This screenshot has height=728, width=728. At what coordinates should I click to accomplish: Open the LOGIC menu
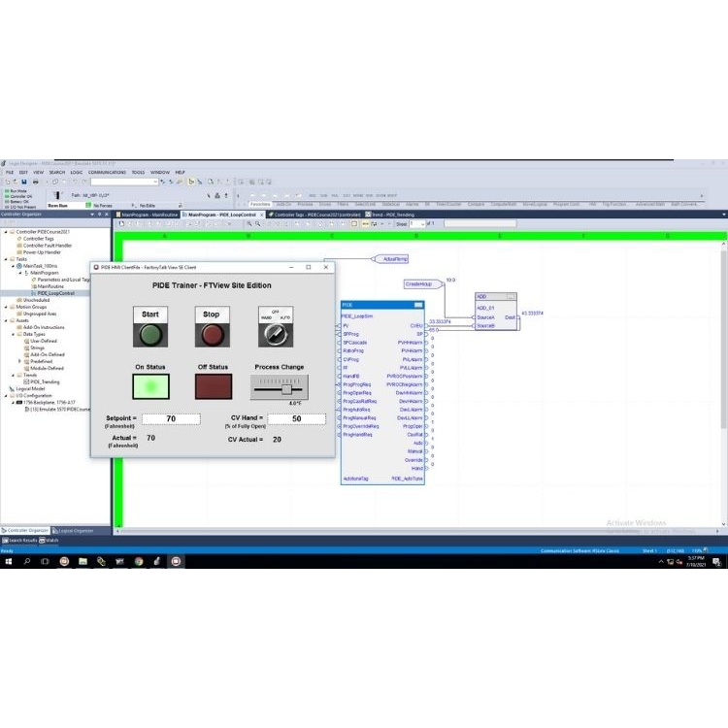click(76, 172)
